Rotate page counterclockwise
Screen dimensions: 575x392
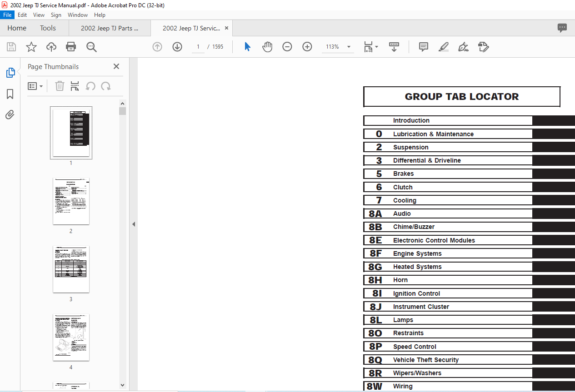point(90,86)
